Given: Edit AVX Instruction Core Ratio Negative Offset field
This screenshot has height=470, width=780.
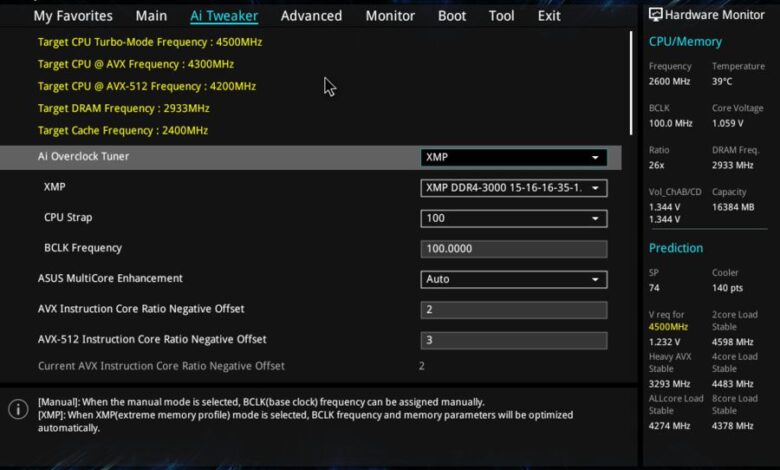Looking at the screenshot, I should click(513, 310).
